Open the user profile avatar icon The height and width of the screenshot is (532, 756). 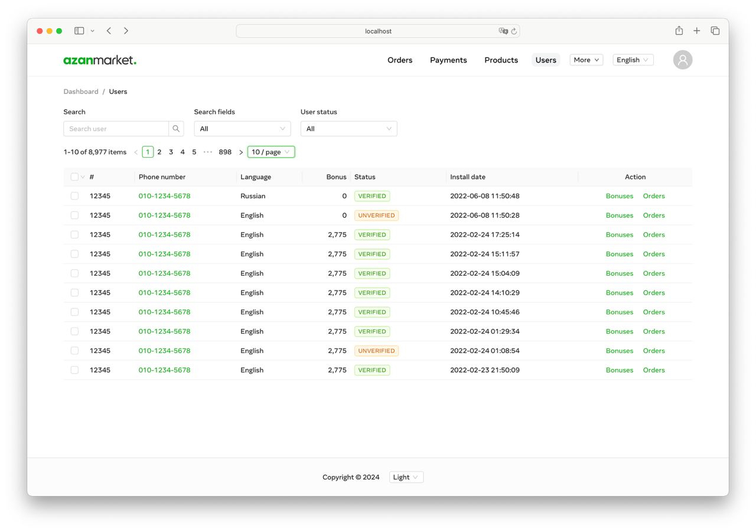coord(682,60)
